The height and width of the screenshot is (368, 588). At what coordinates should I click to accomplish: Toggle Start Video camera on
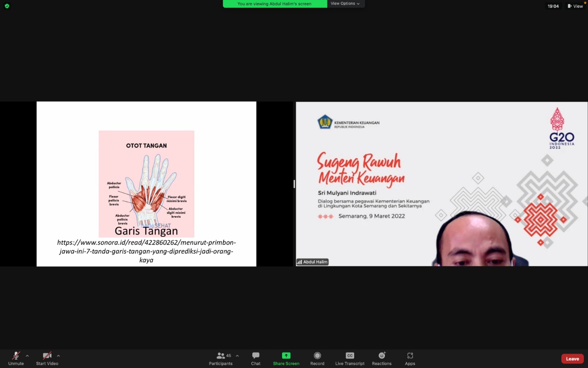pos(47,358)
